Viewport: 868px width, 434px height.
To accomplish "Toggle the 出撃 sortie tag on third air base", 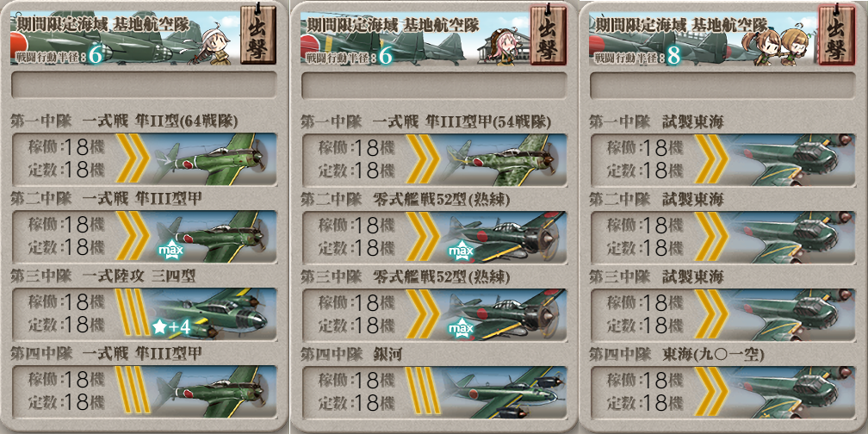I will (x=837, y=35).
